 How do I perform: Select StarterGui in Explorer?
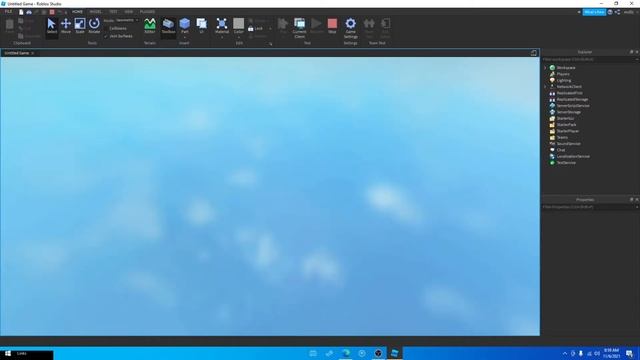pos(565,118)
